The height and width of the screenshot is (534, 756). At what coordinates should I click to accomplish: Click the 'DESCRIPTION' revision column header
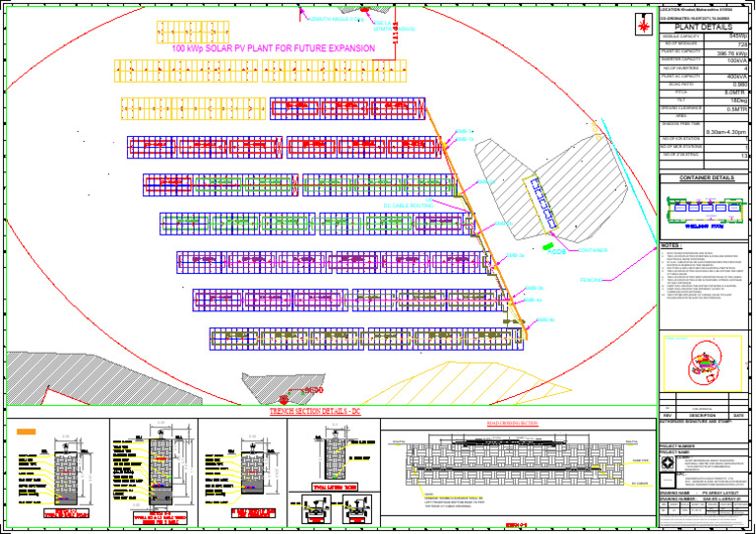703,416
